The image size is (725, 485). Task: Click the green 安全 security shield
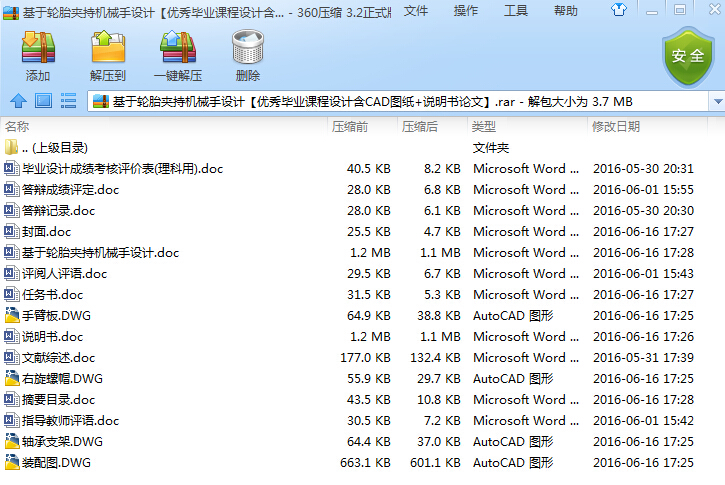click(x=688, y=56)
